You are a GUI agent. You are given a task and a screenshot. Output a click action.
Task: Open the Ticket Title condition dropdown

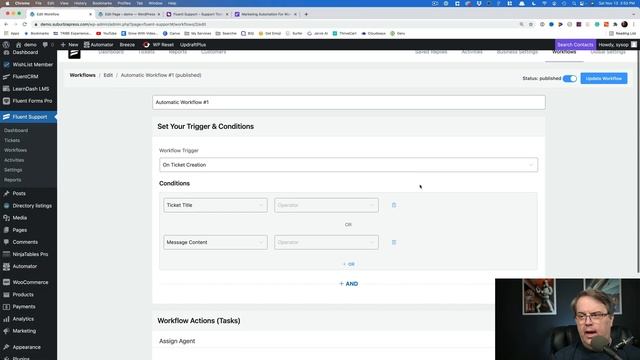point(215,205)
